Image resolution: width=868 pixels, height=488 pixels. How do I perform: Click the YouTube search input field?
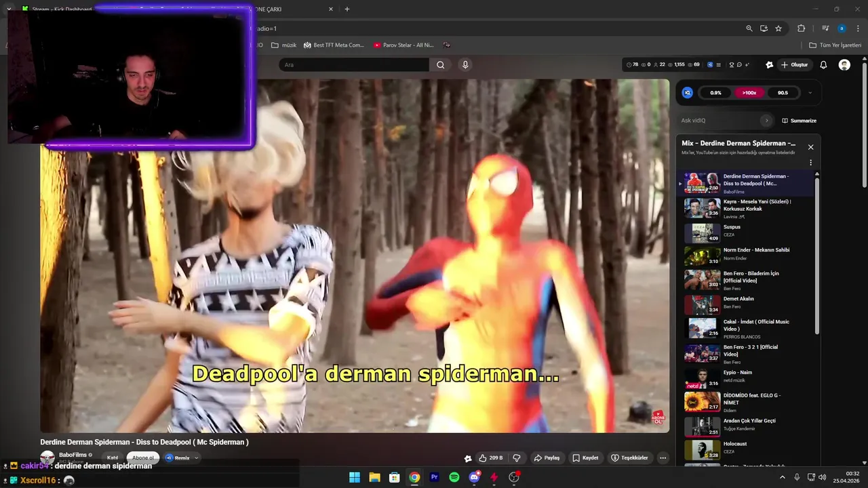353,65
